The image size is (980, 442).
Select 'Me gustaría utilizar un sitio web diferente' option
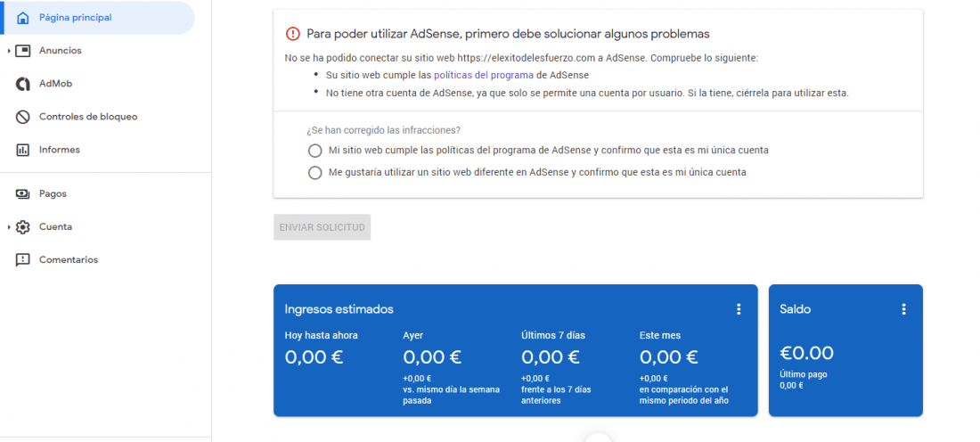tap(315, 173)
